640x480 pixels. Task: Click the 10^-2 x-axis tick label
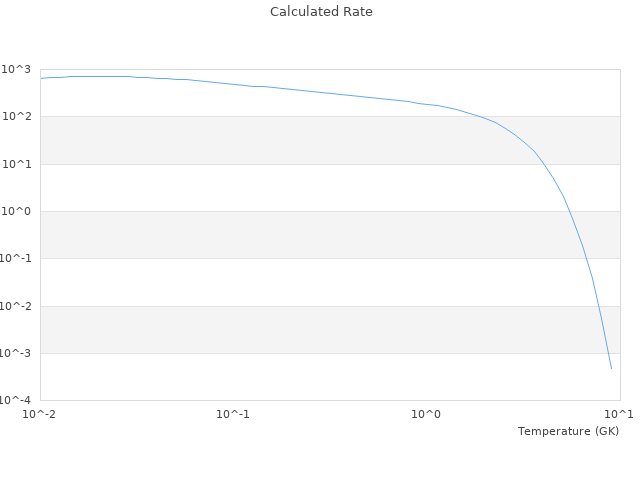tap(40, 414)
